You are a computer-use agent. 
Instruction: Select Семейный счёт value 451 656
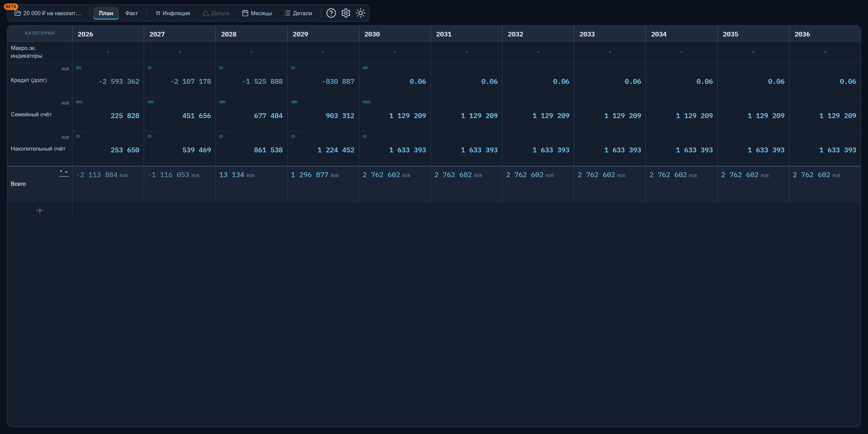pyautogui.click(x=196, y=116)
